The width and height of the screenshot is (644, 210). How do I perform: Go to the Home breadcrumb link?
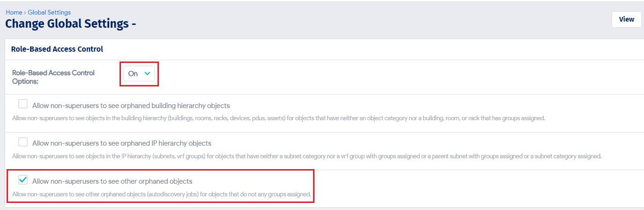(x=14, y=13)
